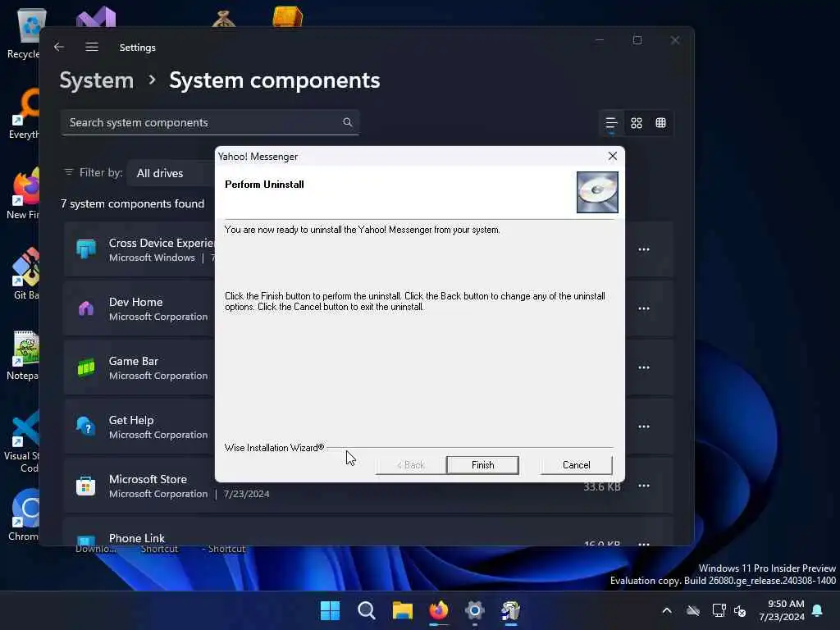This screenshot has width=840, height=630.
Task: Cancel the Yahoo! Messenger uninstall
Action: pyautogui.click(x=576, y=465)
